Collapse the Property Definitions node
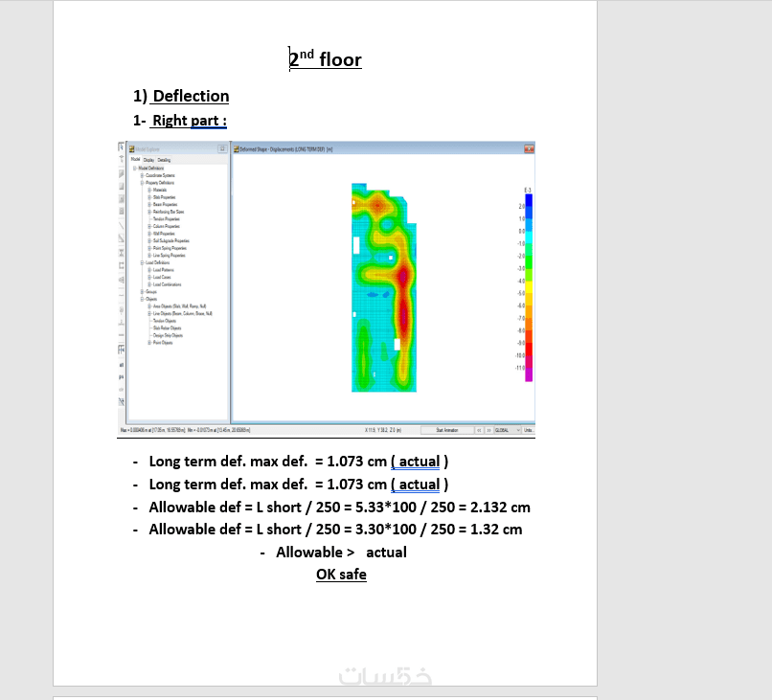The width and height of the screenshot is (772, 700). click(143, 183)
